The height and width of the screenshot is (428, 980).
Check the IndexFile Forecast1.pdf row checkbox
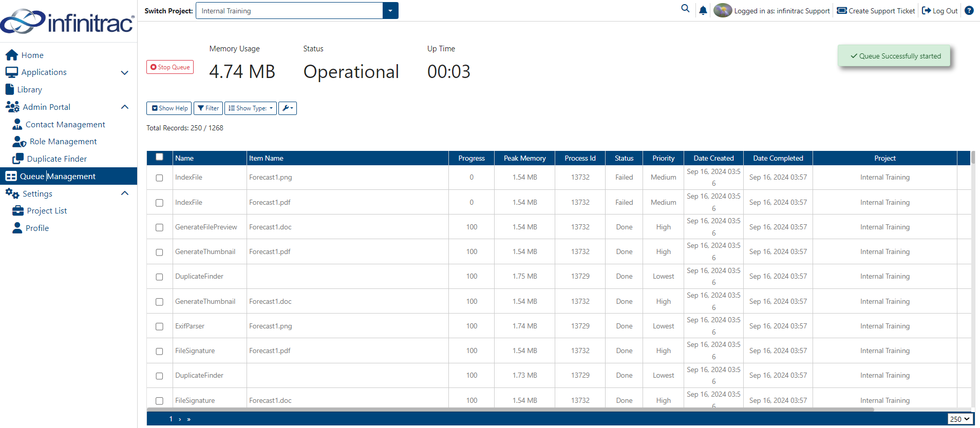160,203
